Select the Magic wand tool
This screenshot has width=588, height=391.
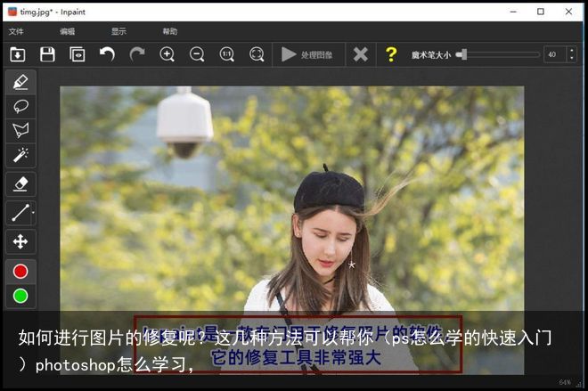point(20,155)
